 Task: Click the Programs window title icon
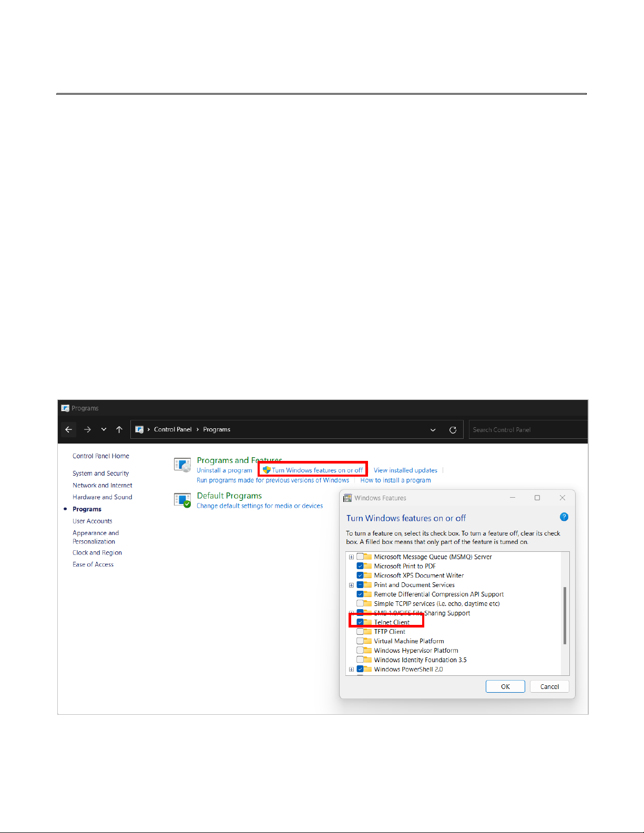pos(65,408)
